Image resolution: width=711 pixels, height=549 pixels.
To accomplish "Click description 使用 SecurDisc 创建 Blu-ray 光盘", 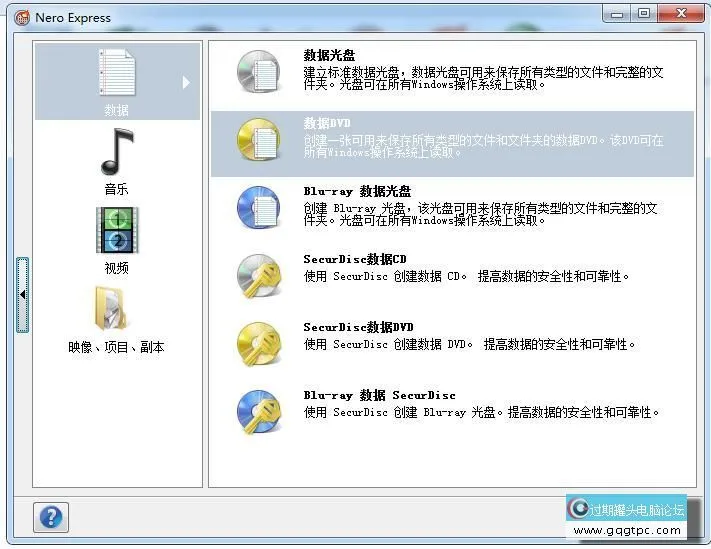I will (x=482, y=412).
